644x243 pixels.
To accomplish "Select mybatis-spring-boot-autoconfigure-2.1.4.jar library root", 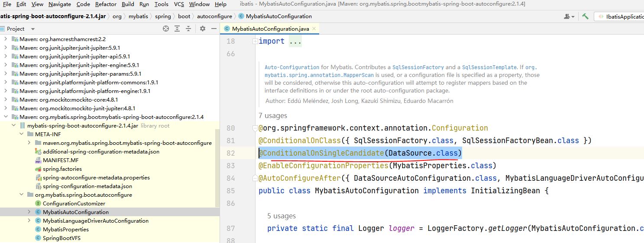I will (x=82, y=125).
